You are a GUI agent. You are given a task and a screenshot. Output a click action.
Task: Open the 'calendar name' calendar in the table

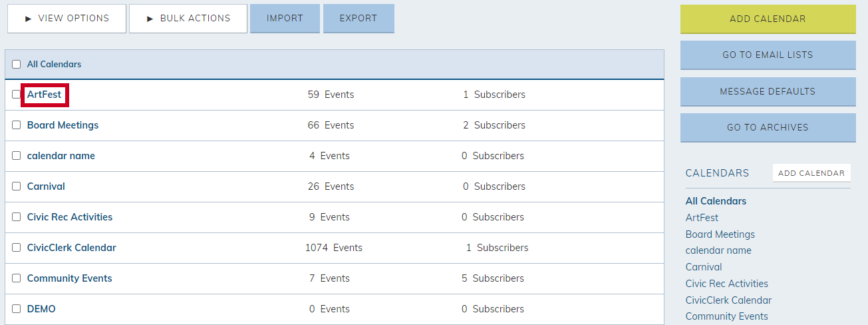[x=61, y=156]
